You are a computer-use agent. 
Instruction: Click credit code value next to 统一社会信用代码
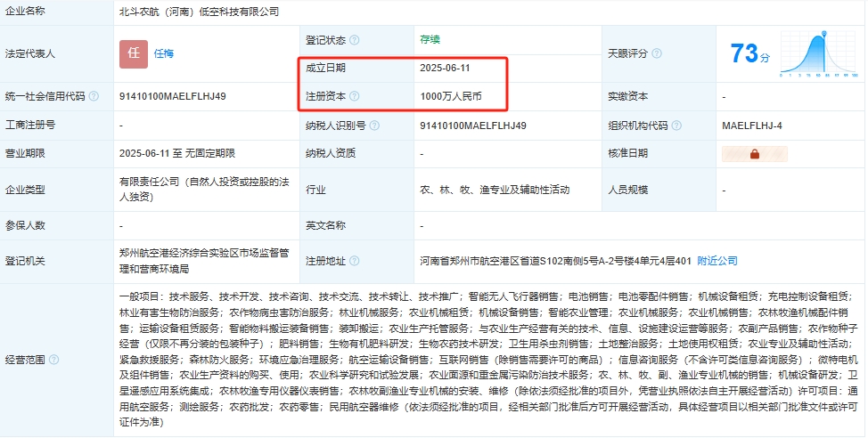coord(173,96)
